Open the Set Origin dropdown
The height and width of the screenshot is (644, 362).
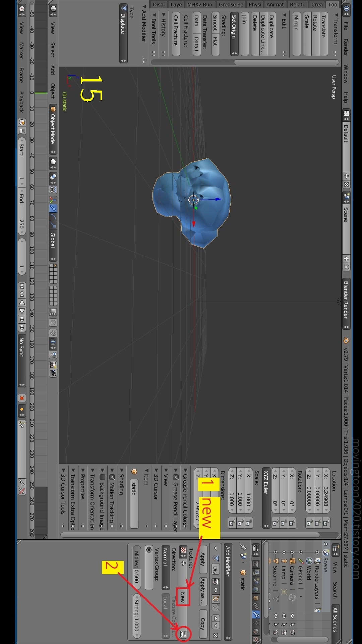234,35
